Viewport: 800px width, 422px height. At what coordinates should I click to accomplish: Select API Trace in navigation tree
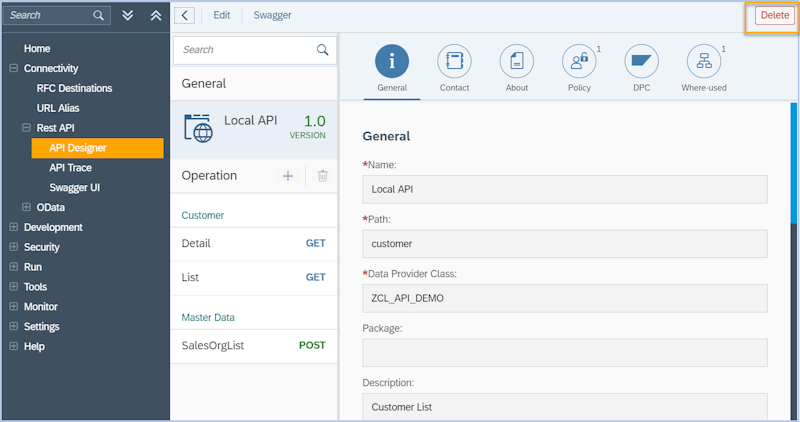[x=70, y=167]
